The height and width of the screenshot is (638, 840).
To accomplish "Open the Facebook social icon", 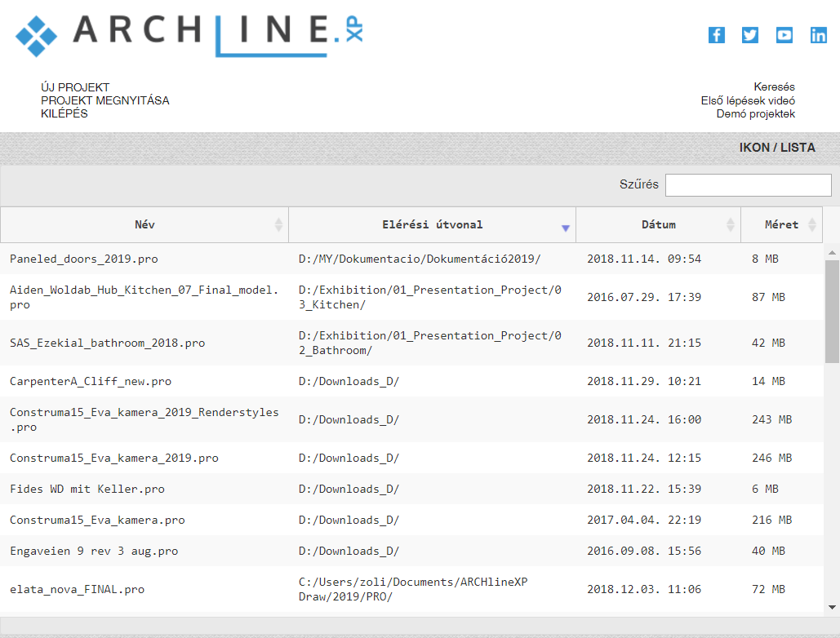I will 716,35.
